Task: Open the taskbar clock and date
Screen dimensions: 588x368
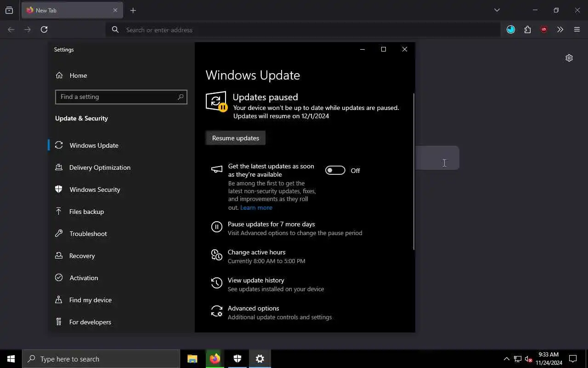Action: [x=548, y=359]
